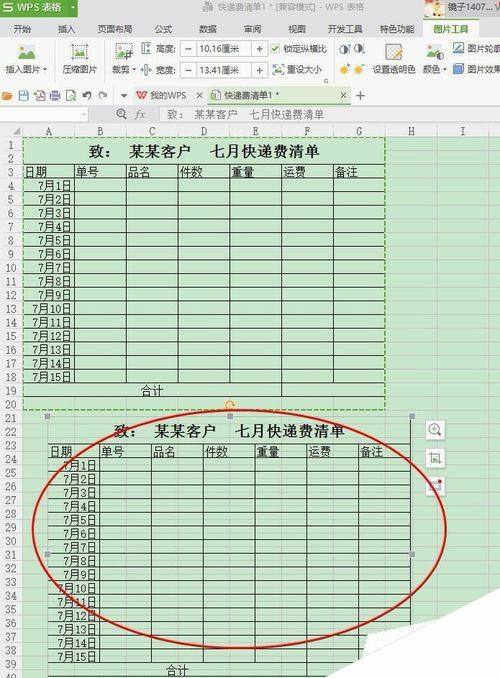Click the floating picture icon below the crop icon
The image size is (500, 678).
coord(435,486)
